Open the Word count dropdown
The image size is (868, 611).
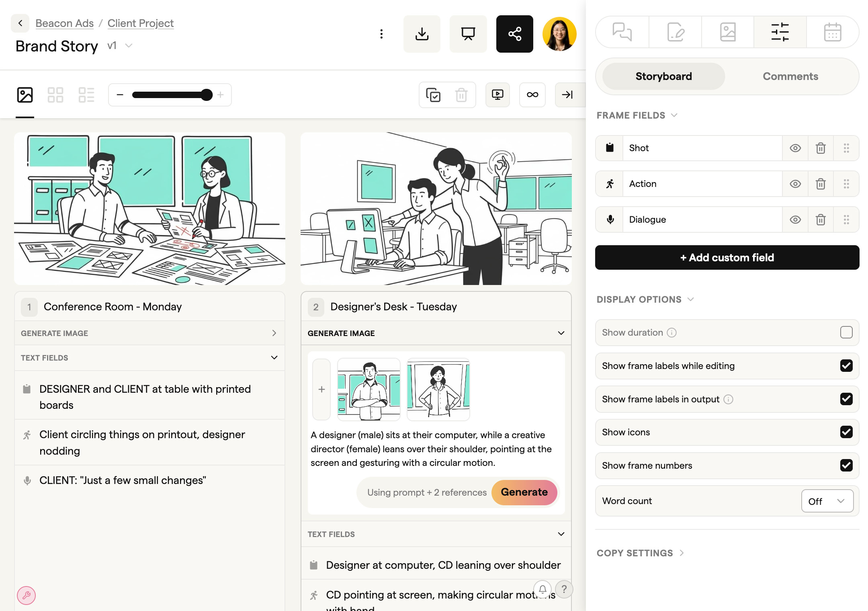tap(827, 501)
